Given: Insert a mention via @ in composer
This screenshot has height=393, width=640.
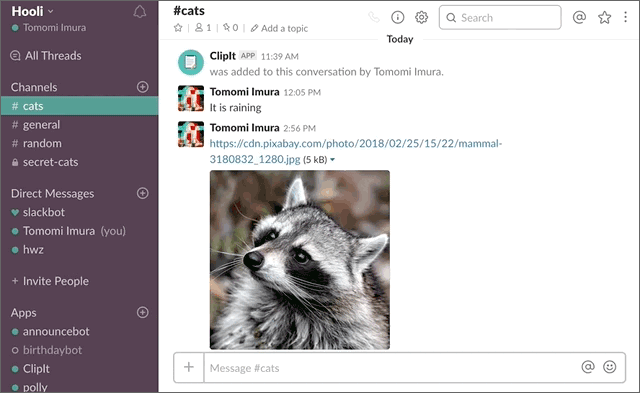Looking at the screenshot, I should [x=588, y=367].
